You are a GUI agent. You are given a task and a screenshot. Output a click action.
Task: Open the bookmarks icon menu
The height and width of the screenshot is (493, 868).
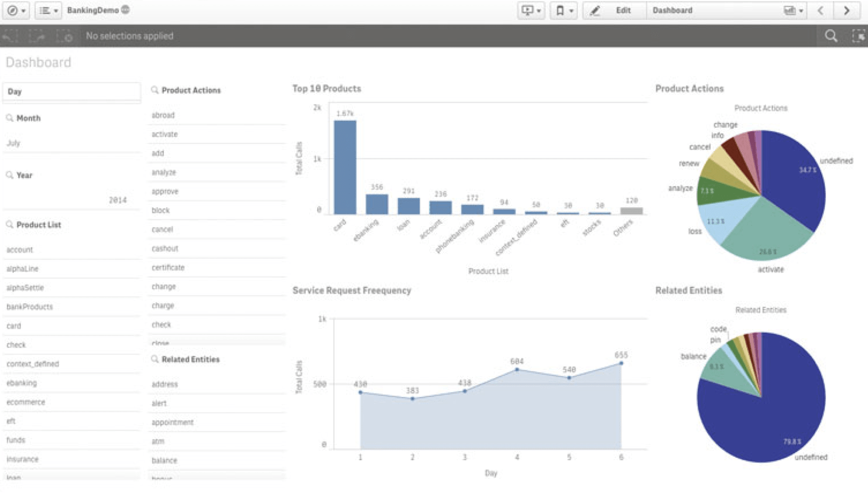560,11
